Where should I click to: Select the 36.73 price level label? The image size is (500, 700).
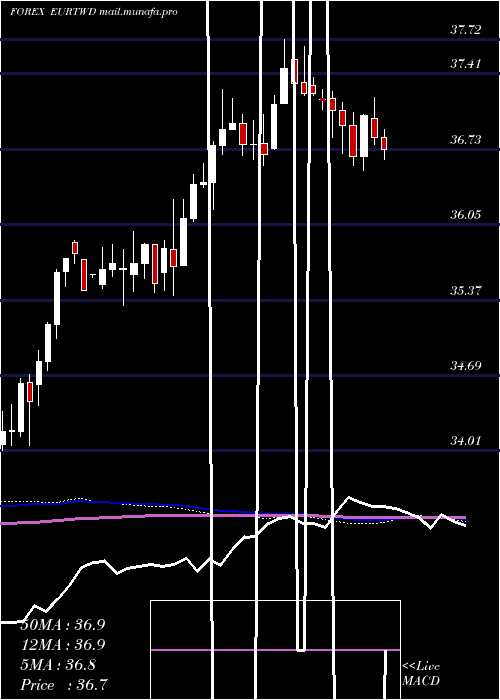click(x=466, y=140)
